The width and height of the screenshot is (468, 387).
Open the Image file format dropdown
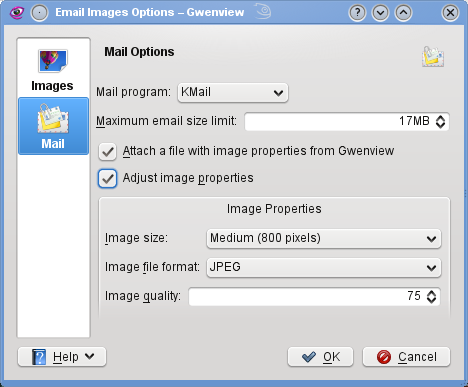(324, 267)
